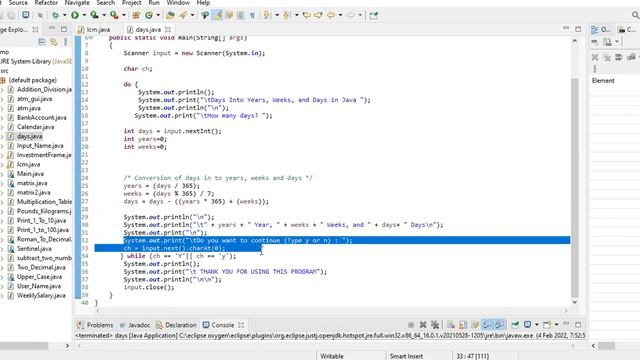Navigate back with yellow left arrow
The height and width of the screenshot is (360, 640).
pos(331,15)
